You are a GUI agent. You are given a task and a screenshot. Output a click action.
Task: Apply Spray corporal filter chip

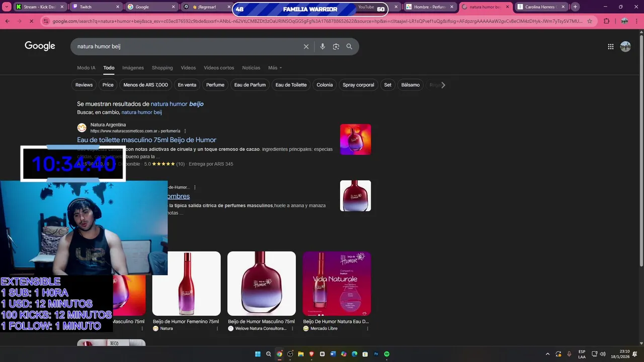[x=359, y=85]
